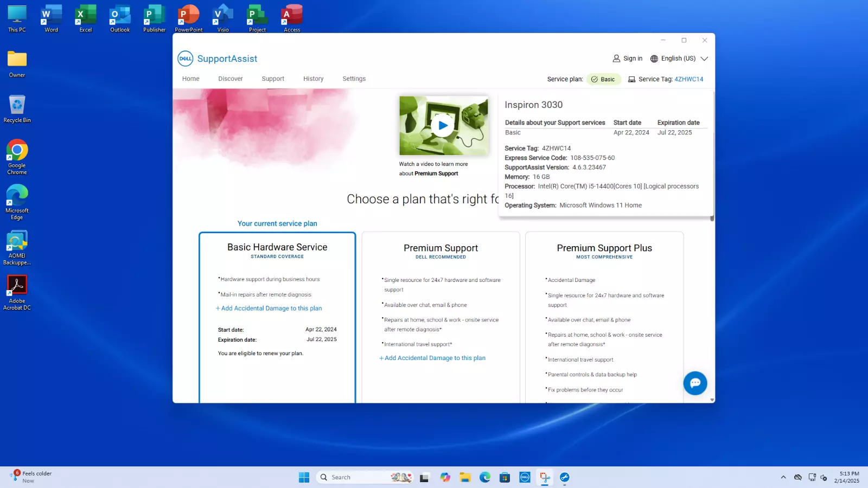Click the Sign in user icon
Screen dimensions: 868x488
point(616,59)
